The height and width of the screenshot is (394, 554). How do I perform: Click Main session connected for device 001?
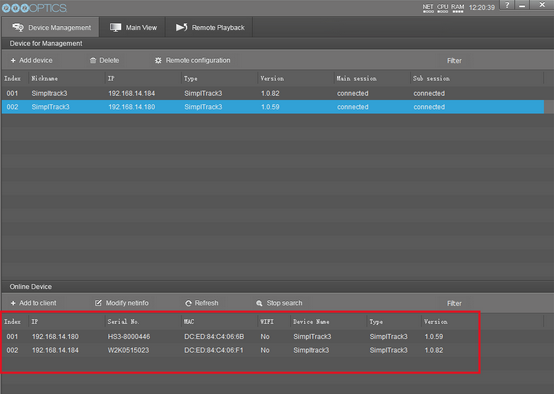352,93
